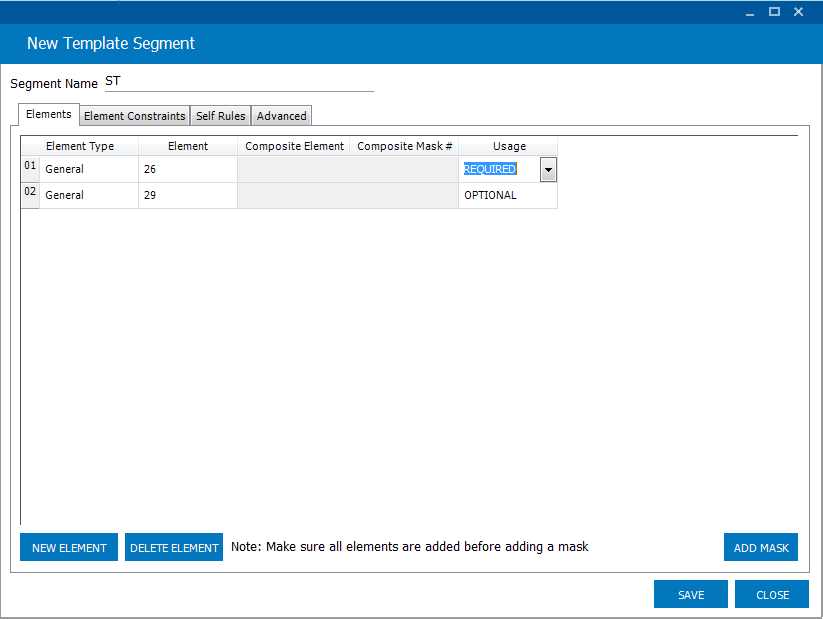Click the ADD MASK button
This screenshot has width=823, height=619.
click(x=761, y=547)
